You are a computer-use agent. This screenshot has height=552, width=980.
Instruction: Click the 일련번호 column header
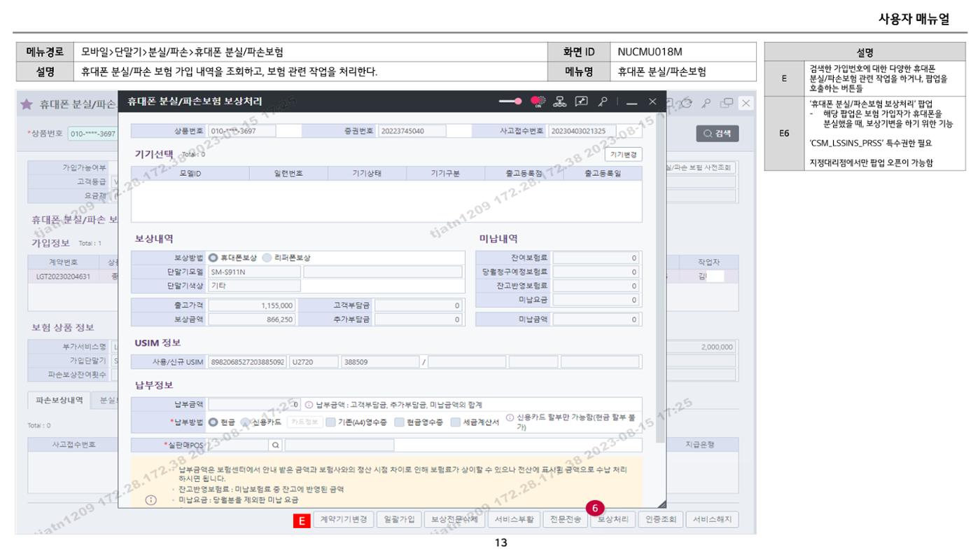tap(288, 173)
